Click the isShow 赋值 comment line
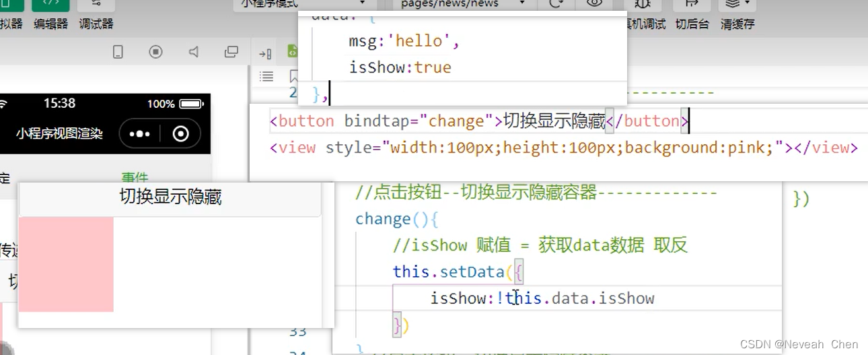 point(540,245)
